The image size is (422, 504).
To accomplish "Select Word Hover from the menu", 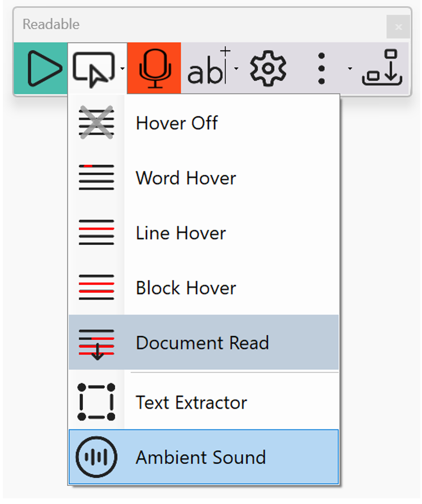I will (185, 178).
